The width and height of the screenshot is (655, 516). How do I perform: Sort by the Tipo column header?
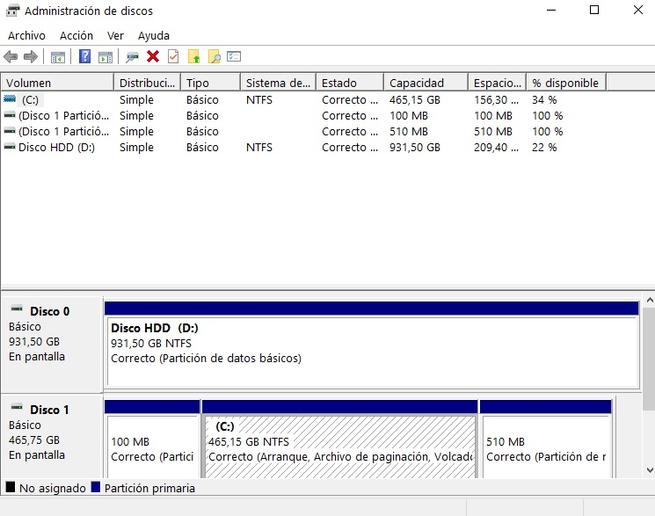tap(211, 83)
